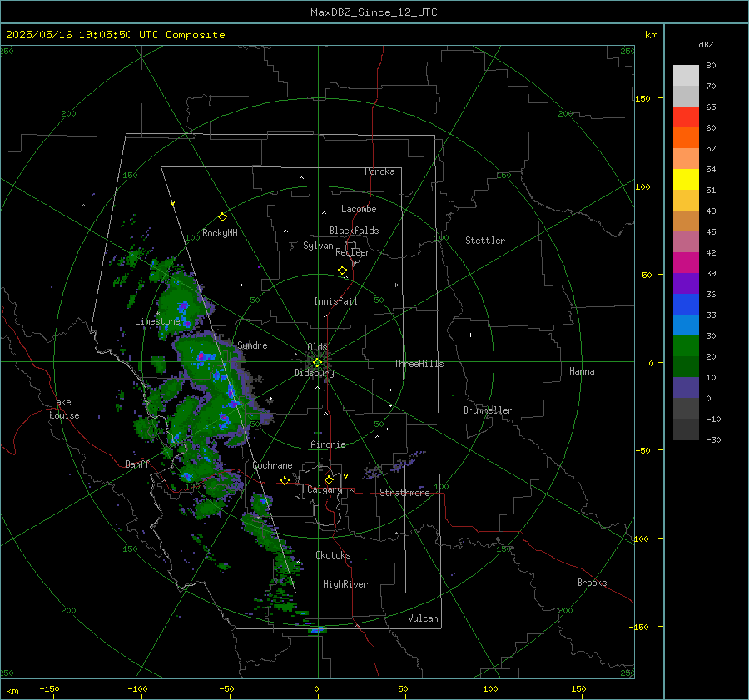
Task: Click the Strathmore label
Action: click(x=404, y=493)
